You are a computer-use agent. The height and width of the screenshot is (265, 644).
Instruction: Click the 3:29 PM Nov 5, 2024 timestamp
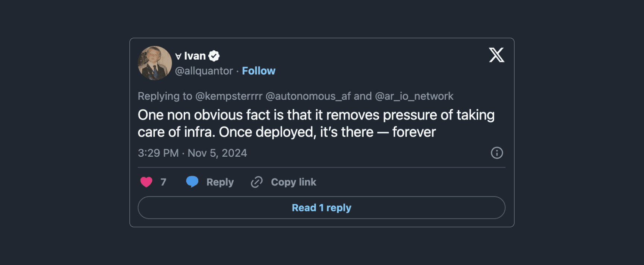point(192,153)
